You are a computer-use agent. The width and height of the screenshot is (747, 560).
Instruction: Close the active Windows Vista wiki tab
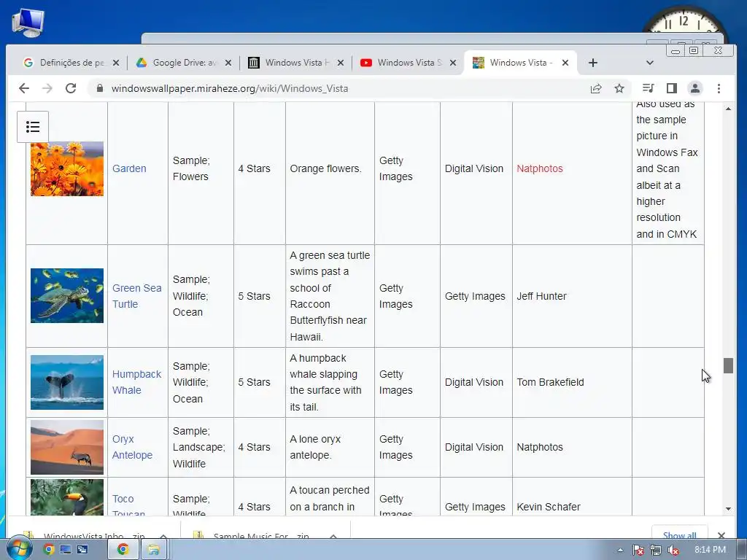[565, 63]
